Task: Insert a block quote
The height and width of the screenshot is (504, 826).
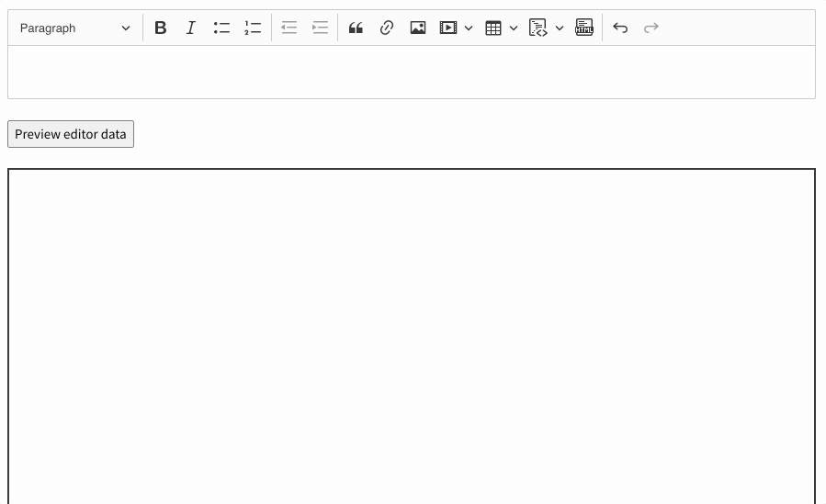Action: coord(356,28)
